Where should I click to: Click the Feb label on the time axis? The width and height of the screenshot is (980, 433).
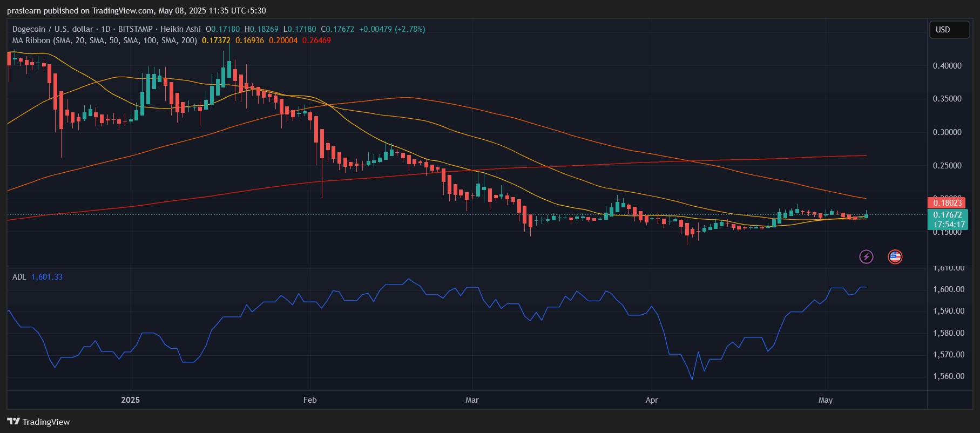pyautogui.click(x=310, y=400)
